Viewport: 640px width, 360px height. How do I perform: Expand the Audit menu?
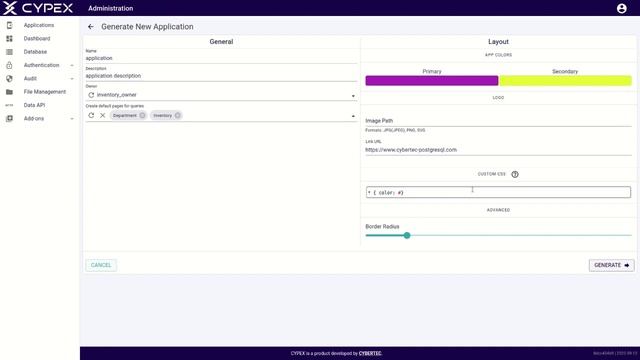72,79
